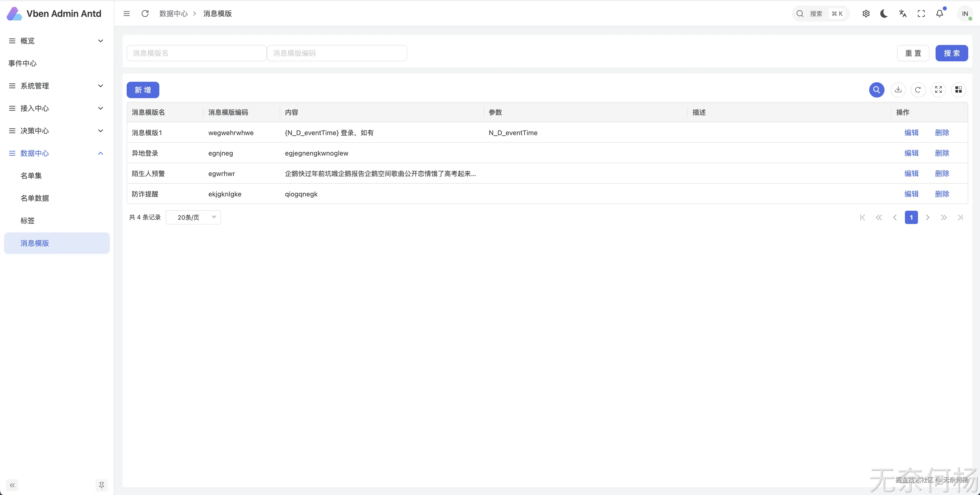
Task: Toggle dark mode moon icon
Action: point(884,14)
